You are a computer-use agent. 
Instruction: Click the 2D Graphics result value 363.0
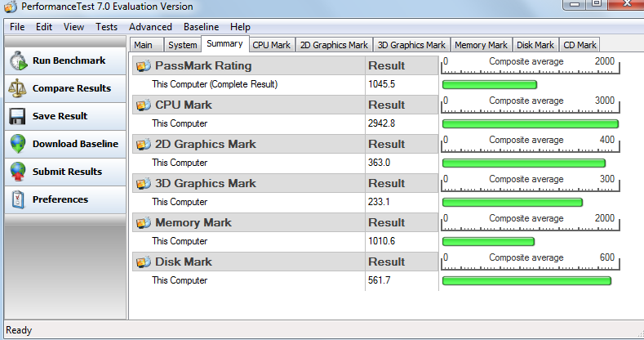[379, 163]
